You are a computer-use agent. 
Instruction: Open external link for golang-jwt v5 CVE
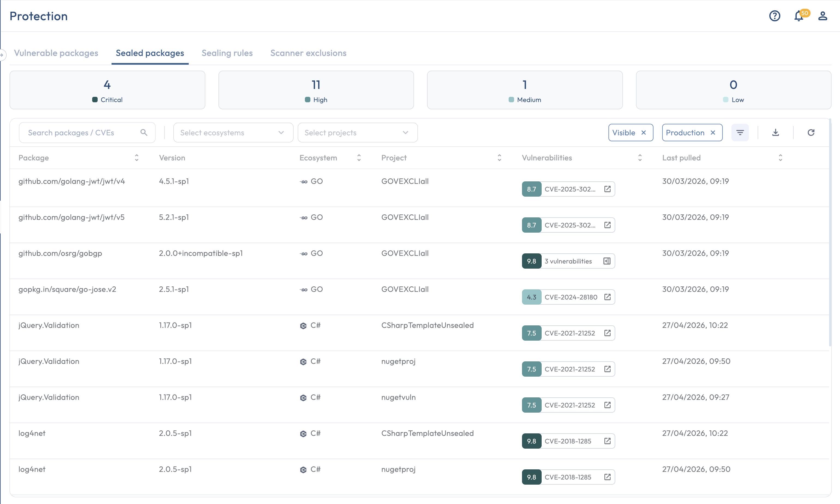[x=607, y=225]
